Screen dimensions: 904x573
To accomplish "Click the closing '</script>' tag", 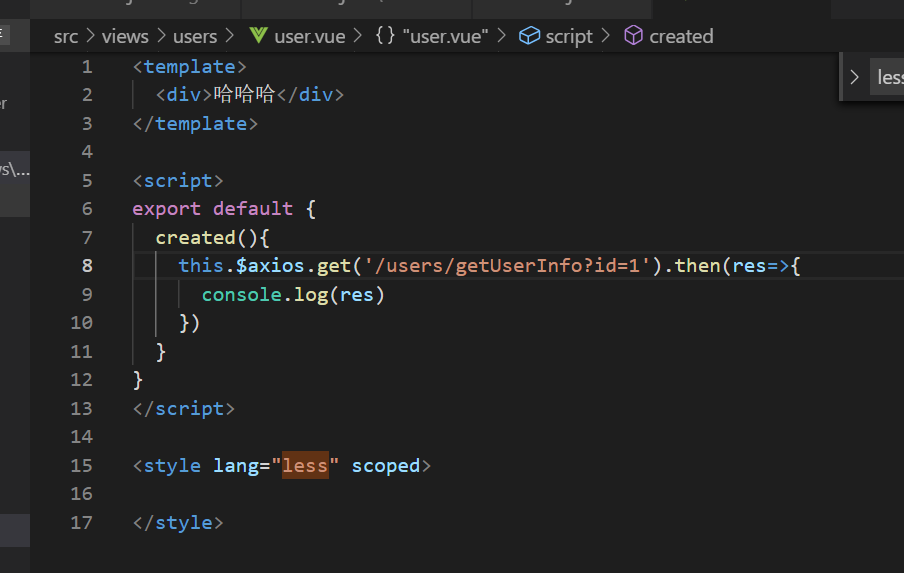I will click(x=184, y=409).
